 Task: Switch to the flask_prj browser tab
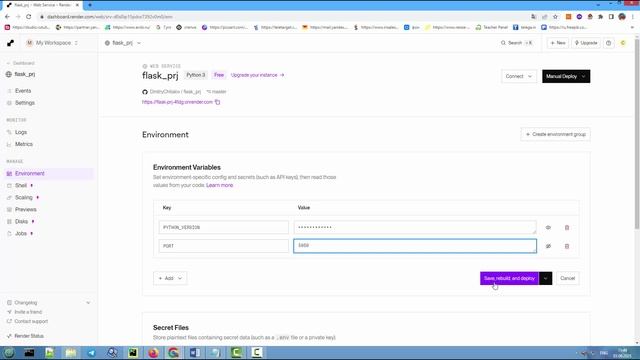coord(42,5)
